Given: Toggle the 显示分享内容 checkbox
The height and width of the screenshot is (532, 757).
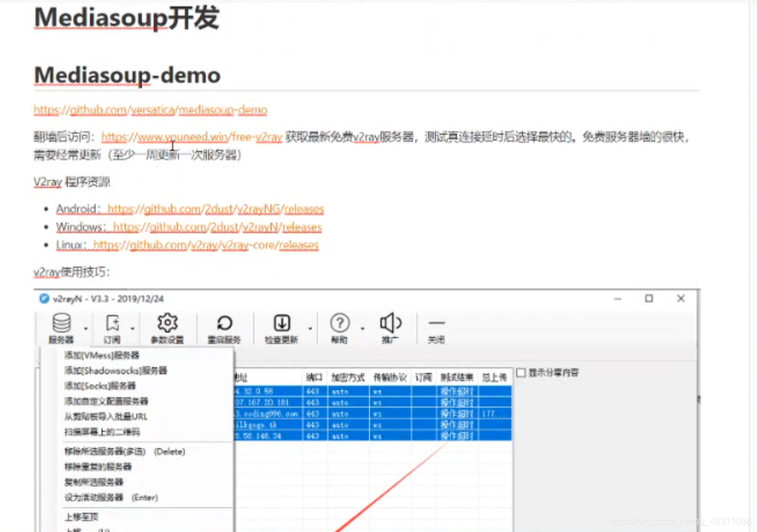Looking at the screenshot, I should pyautogui.click(x=521, y=373).
